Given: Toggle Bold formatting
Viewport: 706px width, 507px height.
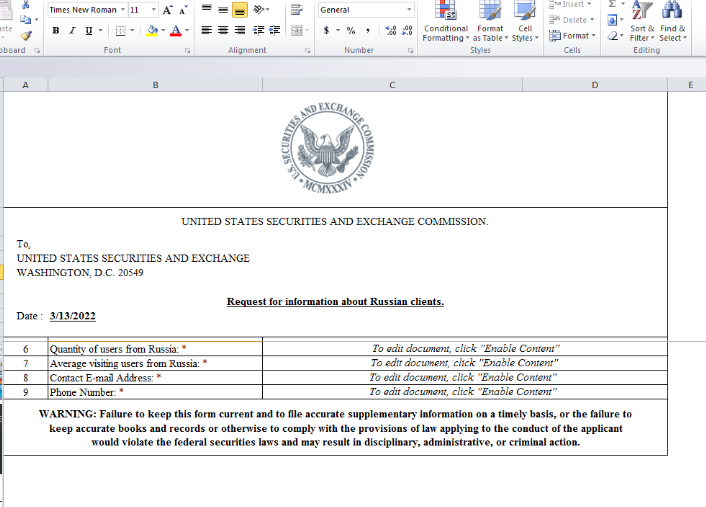Looking at the screenshot, I should click(x=56, y=31).
